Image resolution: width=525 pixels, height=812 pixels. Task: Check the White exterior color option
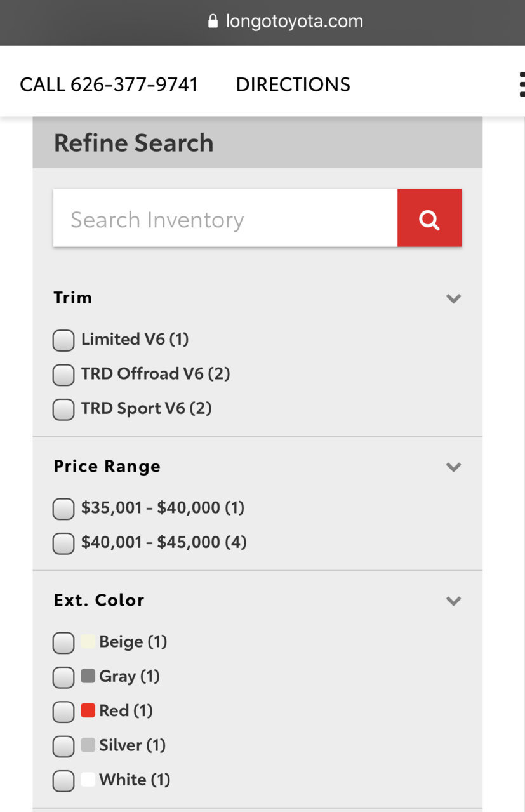(x=63, y=780)
